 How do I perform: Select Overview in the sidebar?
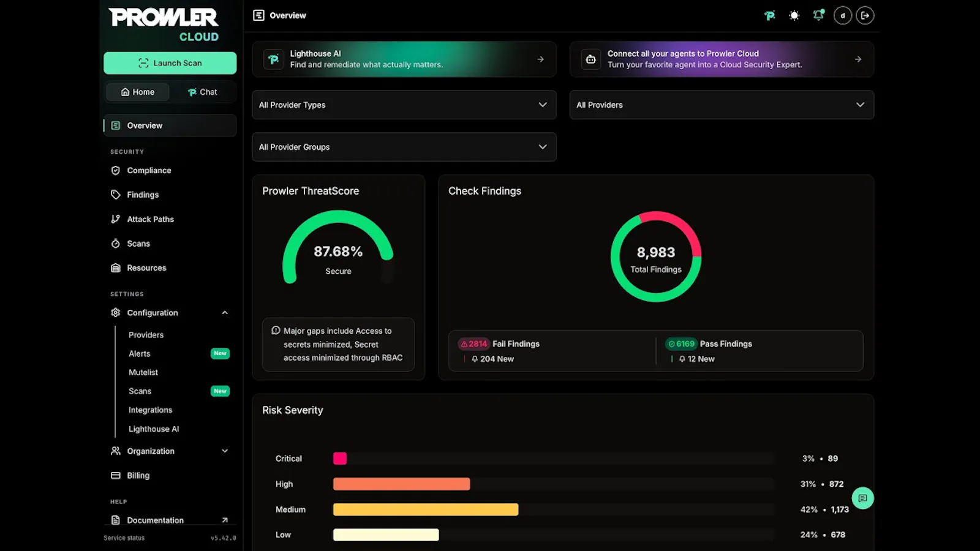[x=170, y=126]
